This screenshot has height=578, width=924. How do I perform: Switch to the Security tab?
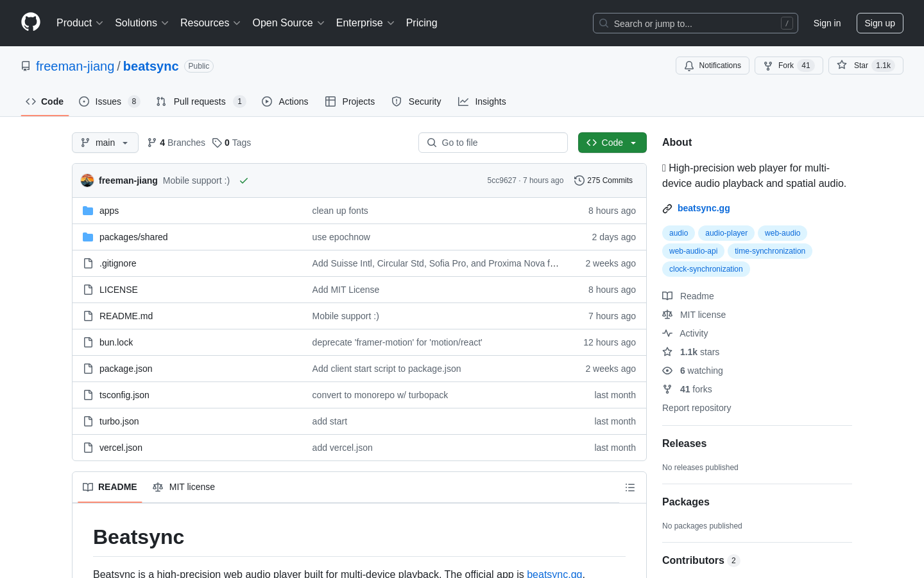416,101
